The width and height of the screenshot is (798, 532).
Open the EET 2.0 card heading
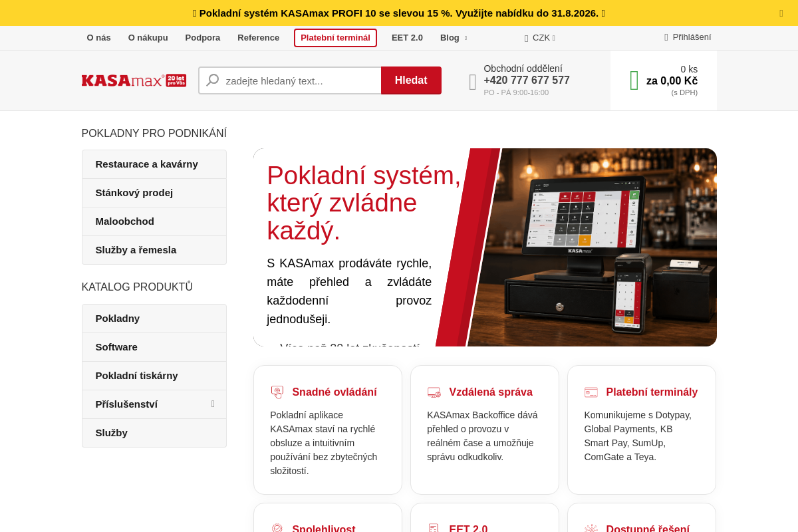point(468,529)
